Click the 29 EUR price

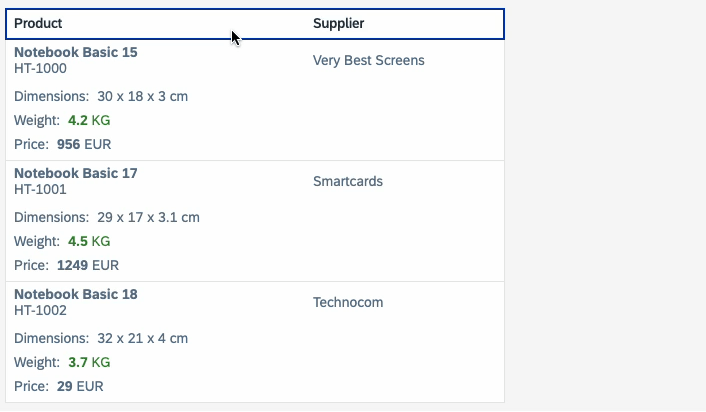(x=80, y=386)
